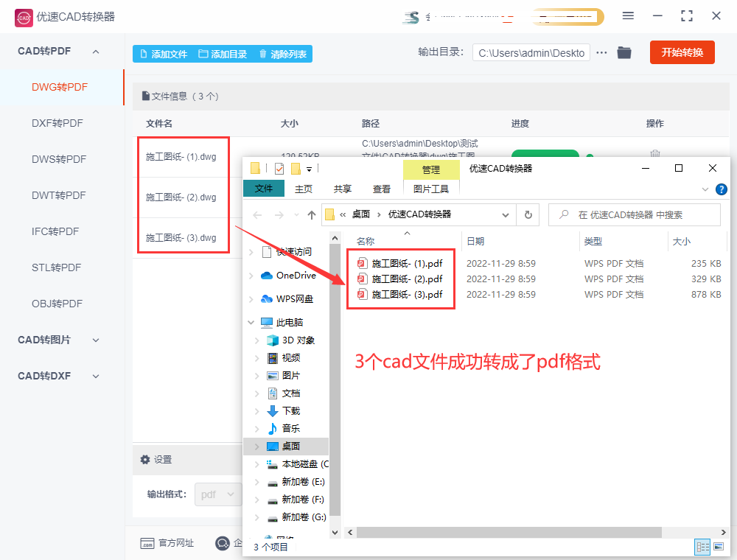The width and height of the screenshot is (737, 560).
Task: Click the new folder icon in quick access toolbar
Action: (x=296, y=168)
